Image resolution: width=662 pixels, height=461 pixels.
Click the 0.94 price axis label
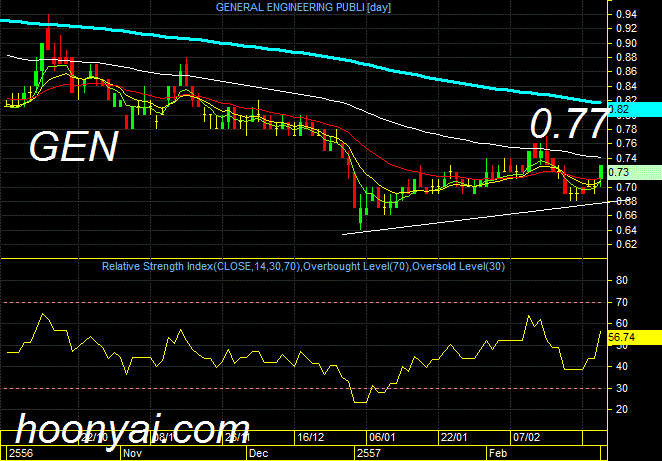626,15
